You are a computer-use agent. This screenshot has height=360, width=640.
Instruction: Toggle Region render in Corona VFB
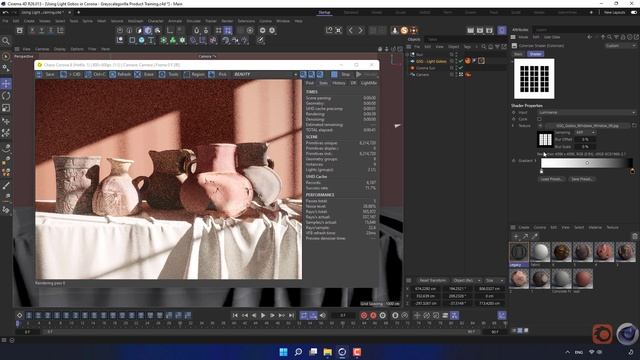[194, 74]
